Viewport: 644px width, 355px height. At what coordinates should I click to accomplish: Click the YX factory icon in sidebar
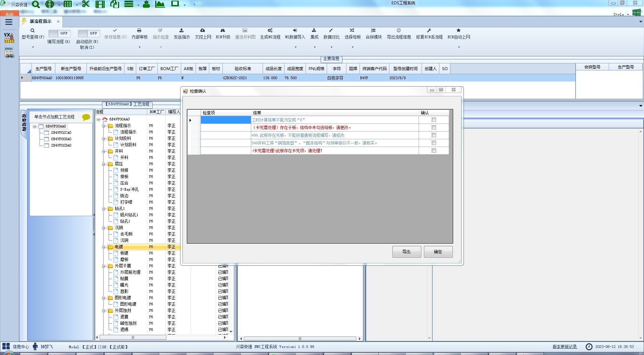coord(9,38)
